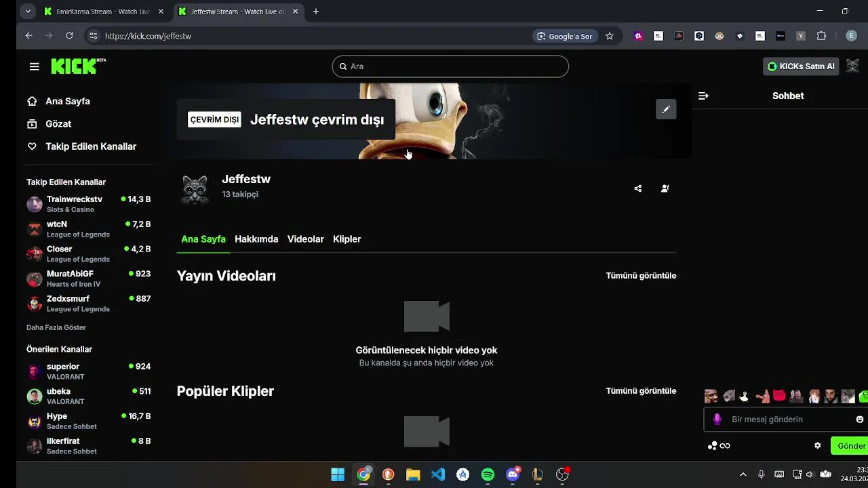
Task: Open the Trainwreckstv channel
Action: [x=89, y=204]
